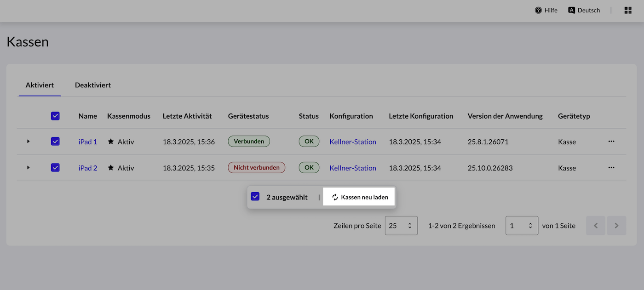
Task: Click the Nicht verbunden status badge
Action: [257, 168]
